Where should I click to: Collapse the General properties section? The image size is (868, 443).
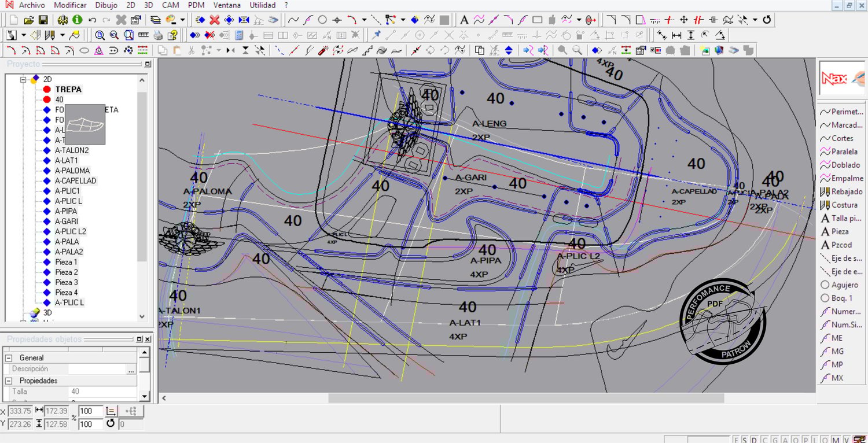point(9,358)
